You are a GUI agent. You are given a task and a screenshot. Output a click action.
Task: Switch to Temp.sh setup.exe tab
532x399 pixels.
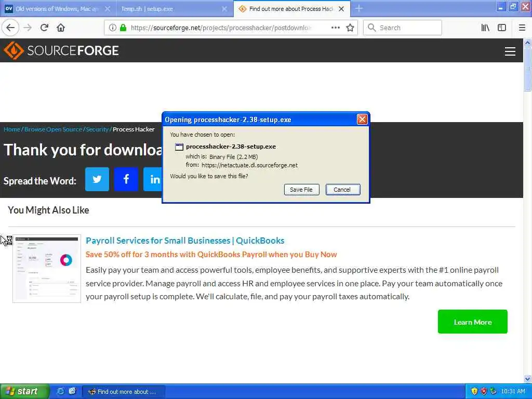point(174,9)
